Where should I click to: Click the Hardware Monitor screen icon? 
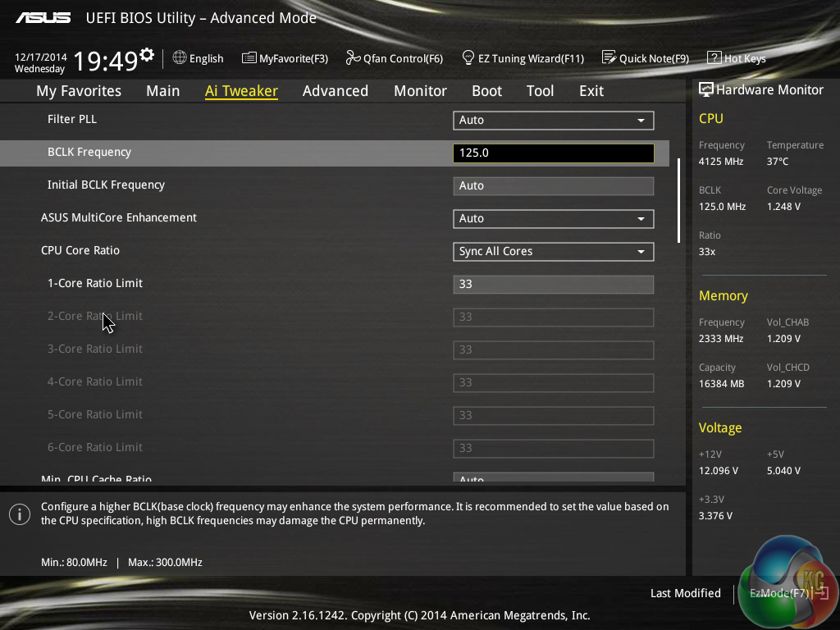coord(706,89)
